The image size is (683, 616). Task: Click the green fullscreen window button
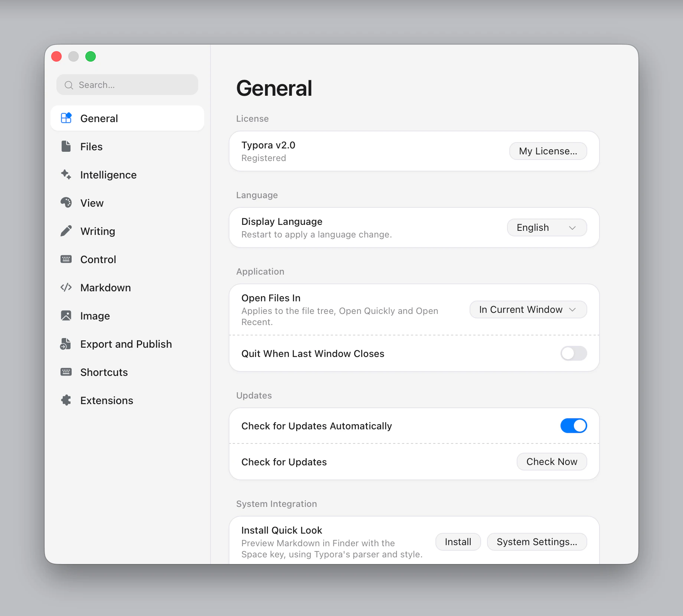tap(91, 56)
